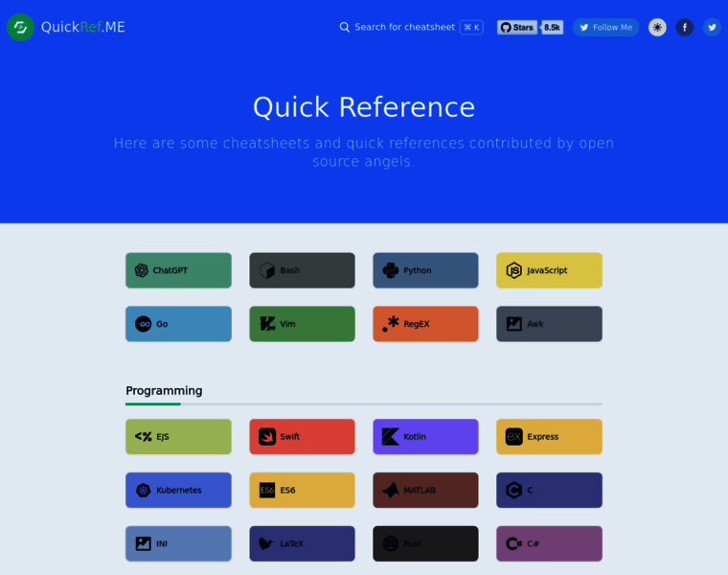Click the ES6 square logo icon
The image size is (728, 575).
point(267,490)
